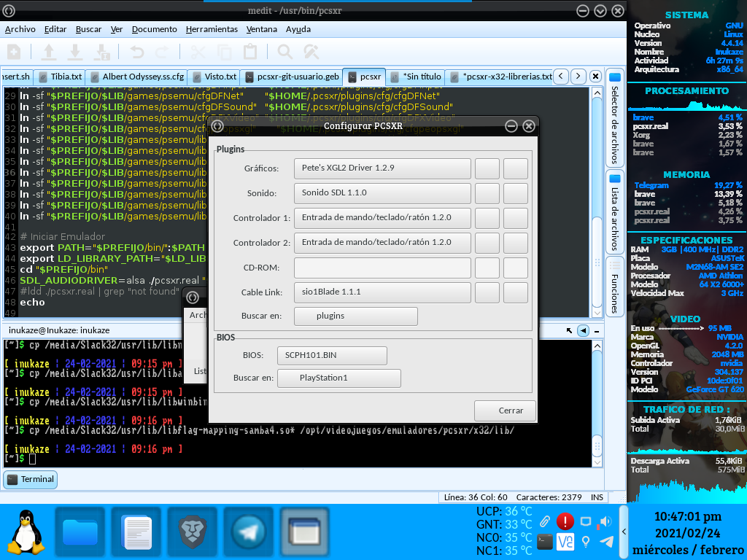Image resolution: width=747 pixels, height=560 pixels.
Task: Hide the terminal pane with the minus button
Action: pos(597,330)
